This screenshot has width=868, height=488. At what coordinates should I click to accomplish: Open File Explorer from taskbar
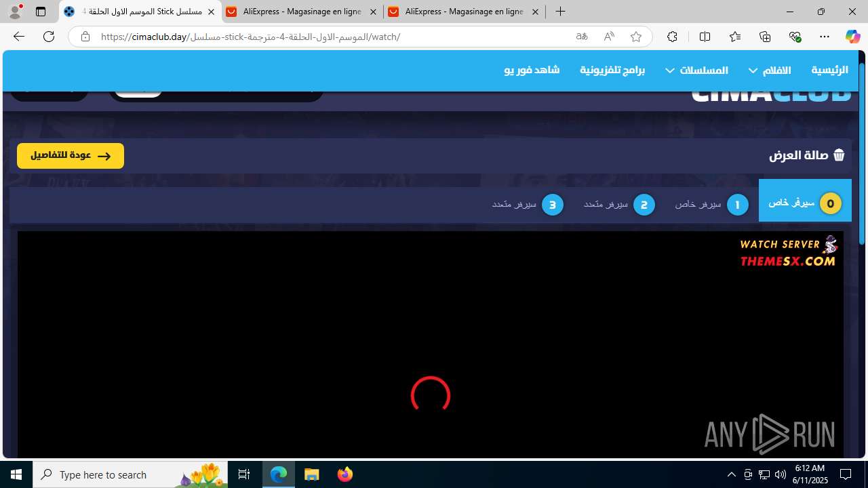pos(312,474)
